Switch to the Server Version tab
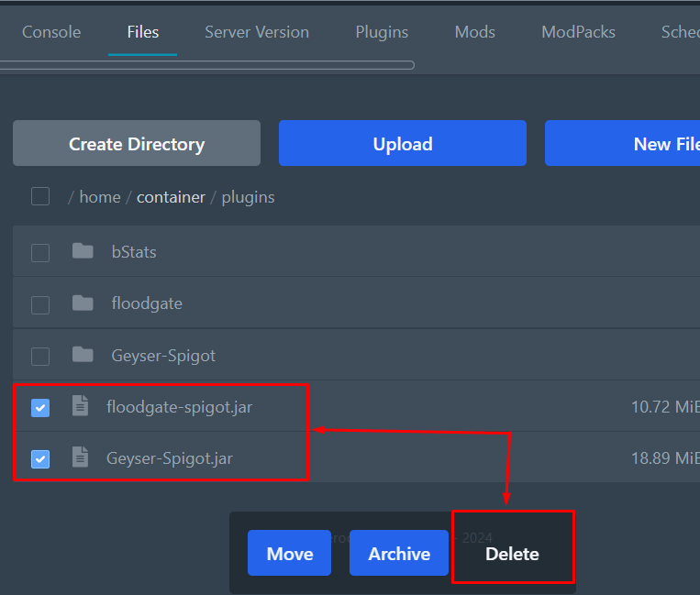This screenshot has width=700, height=595. point(257,32)
